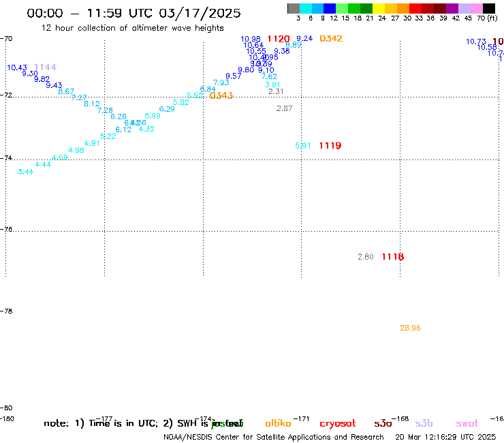Click the 'altika' satellite legend label
The image size is (504, 443).
(278, 423)
